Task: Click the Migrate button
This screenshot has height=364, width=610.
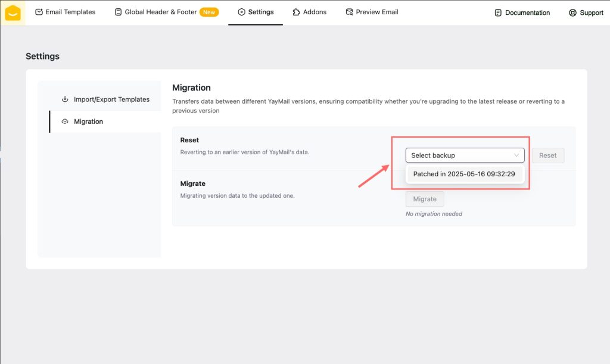Action: tap(425, 199)
